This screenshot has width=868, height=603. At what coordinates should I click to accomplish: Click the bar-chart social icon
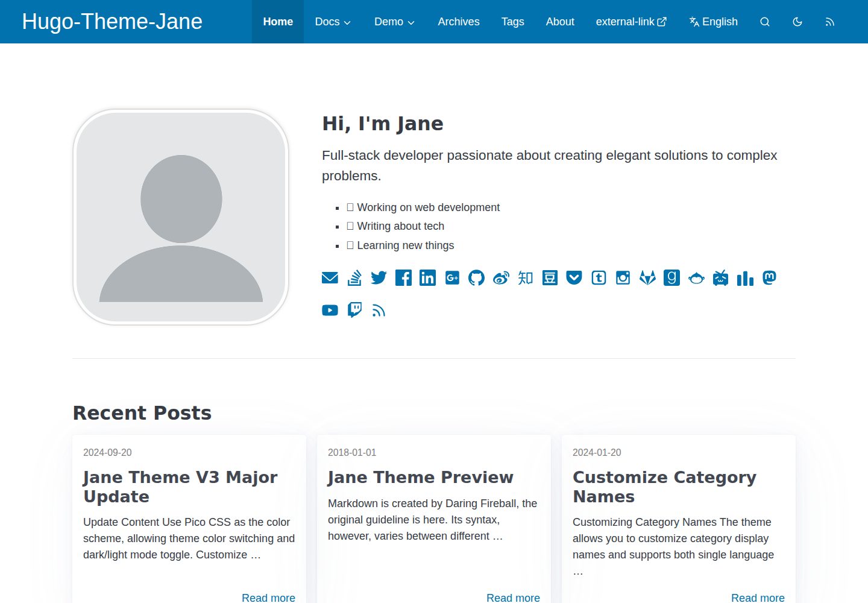pyautogui.click(x=745, y=278)
